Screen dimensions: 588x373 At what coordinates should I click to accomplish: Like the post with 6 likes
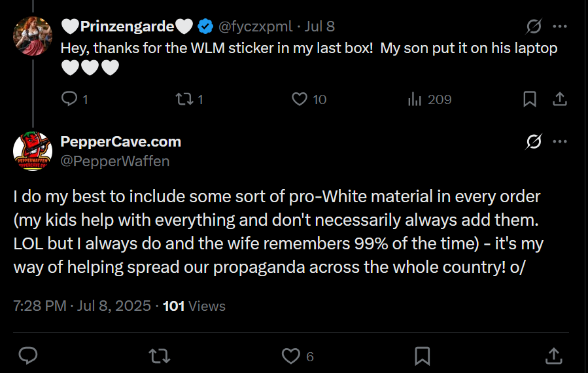tap(290, 356)
